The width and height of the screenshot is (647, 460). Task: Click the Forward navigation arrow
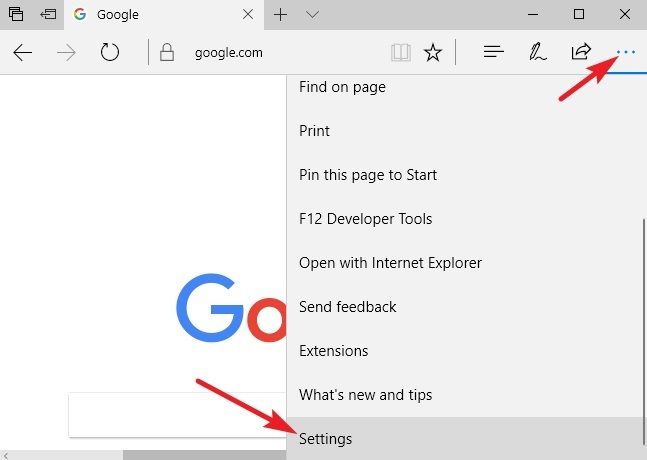point(68,53)
